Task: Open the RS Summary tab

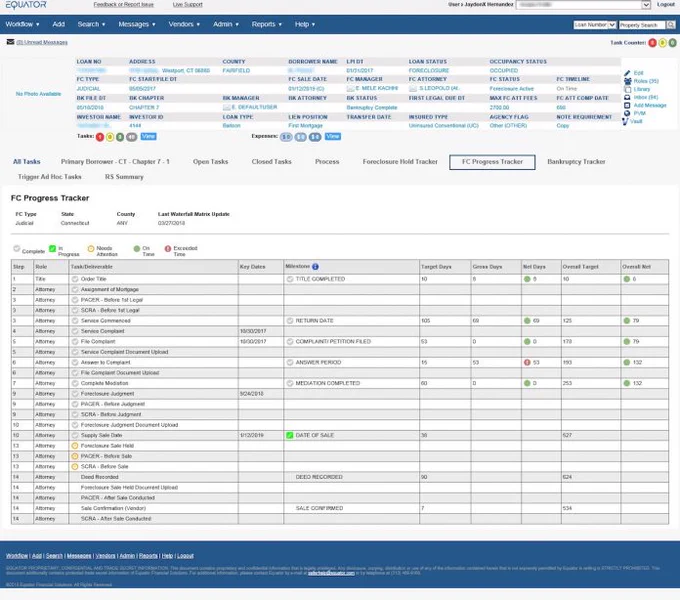Action: click(x=124, y=177)
